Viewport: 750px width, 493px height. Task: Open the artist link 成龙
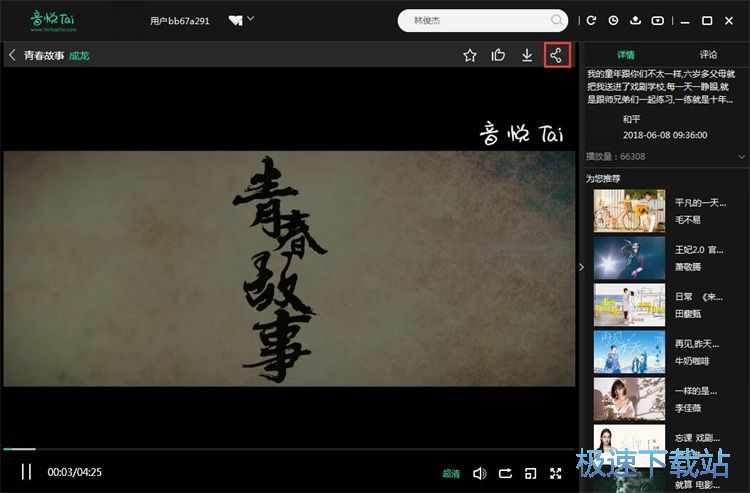(79, 55)
